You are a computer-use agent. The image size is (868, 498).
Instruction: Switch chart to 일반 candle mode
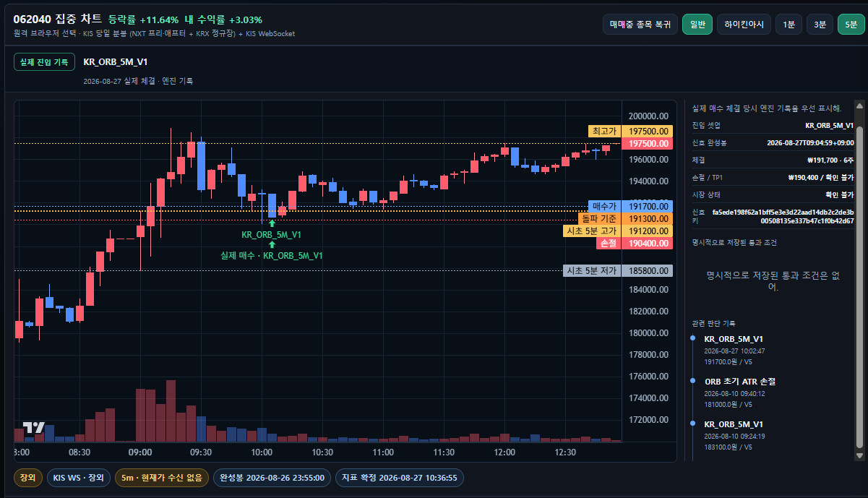(x=697, y=24)
